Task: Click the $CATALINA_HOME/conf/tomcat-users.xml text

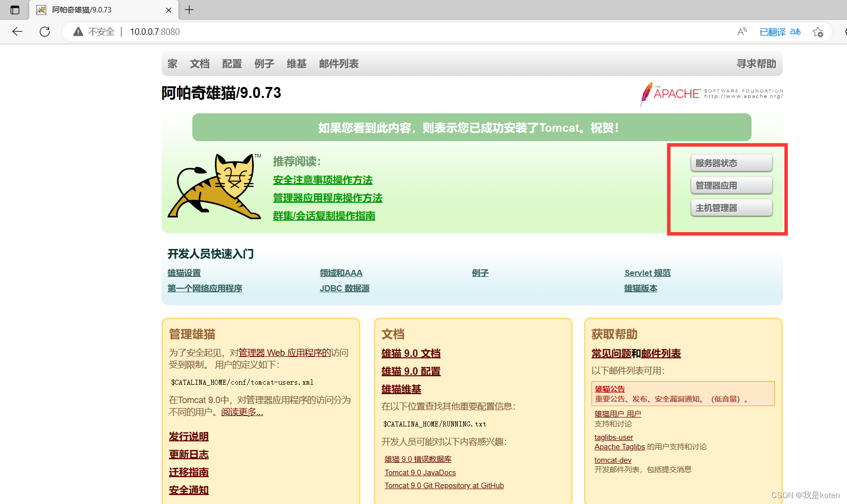Action: click(243, 382)
